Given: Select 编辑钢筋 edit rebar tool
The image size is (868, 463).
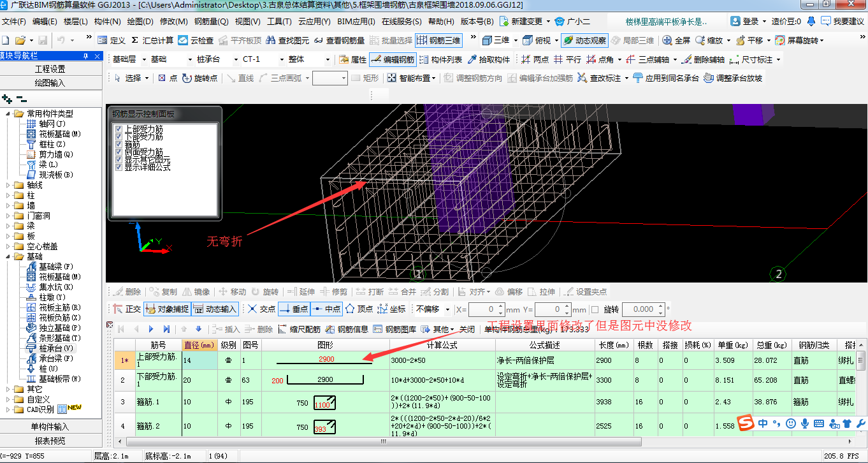Looking at the screenshot, I should click(393, 59).
